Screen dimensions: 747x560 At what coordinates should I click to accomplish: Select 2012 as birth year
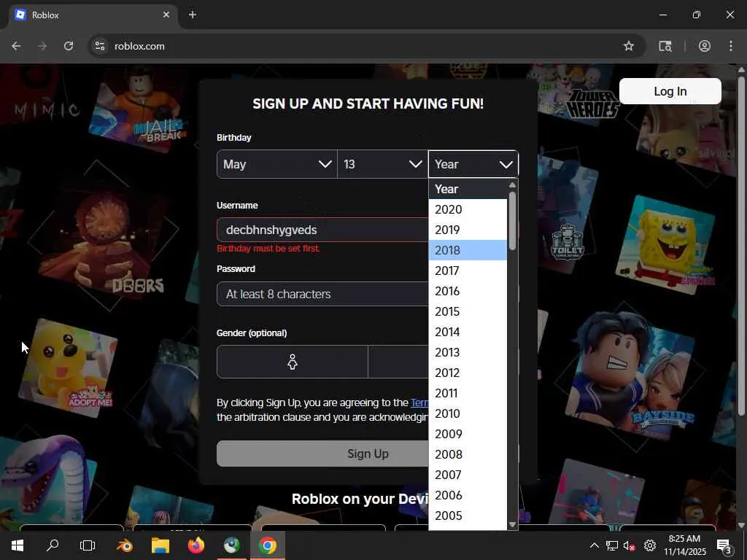(468, 373)
